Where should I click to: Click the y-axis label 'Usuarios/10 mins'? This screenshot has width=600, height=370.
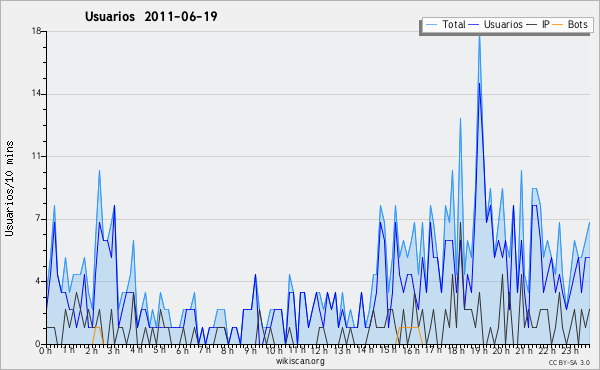point(9,188)
